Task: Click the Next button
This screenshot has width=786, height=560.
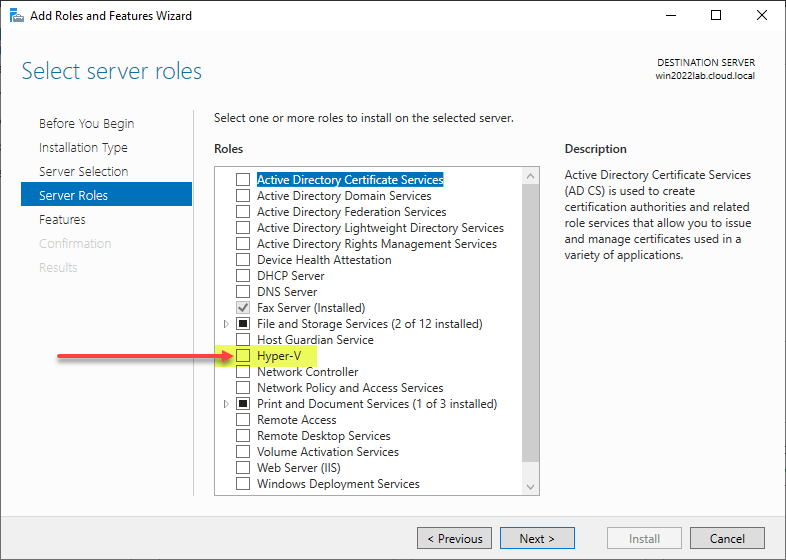Action: point(537,538)
